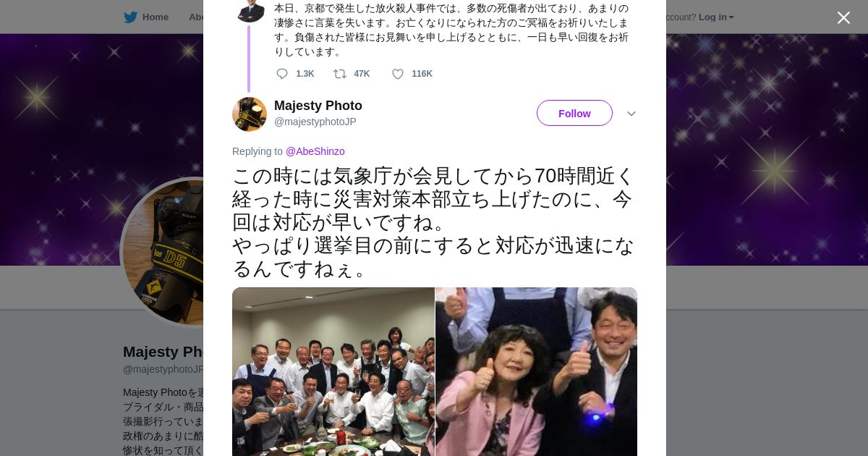Screen dimensions: 868x456
Task: Click the reply speech bubble icon
Action: [x=282, y=74]
